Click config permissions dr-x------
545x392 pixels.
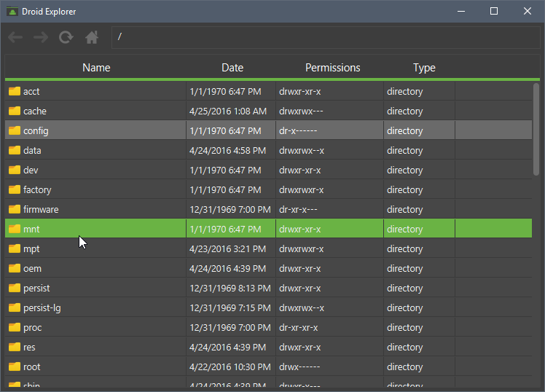pyautogui.click(x=298, y=130)
